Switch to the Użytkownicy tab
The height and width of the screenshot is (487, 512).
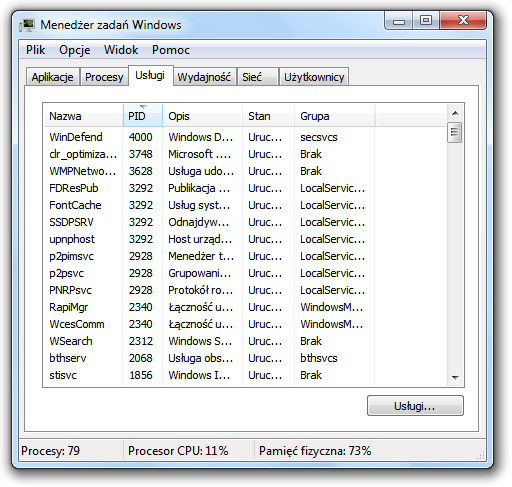[x=314, y=77]
